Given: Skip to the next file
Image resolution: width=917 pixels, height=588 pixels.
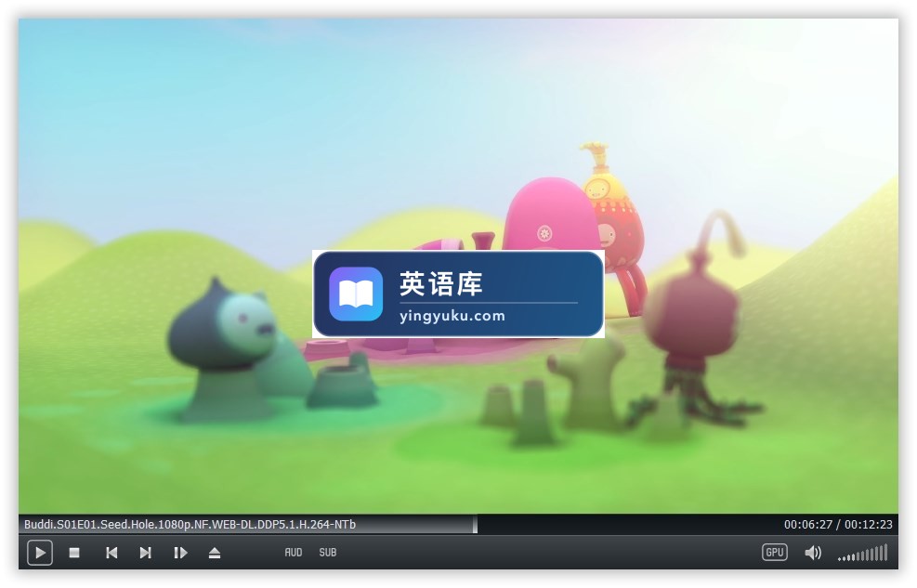Looking at the screenshot, I should point(146,553).
